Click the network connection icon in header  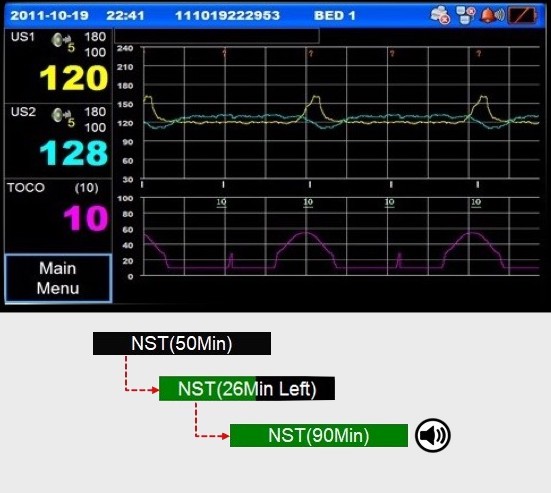point(466,15)
